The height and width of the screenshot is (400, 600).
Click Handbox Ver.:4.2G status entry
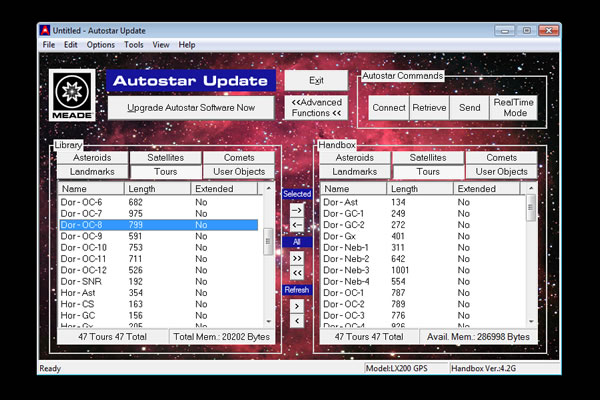(504, 369)
